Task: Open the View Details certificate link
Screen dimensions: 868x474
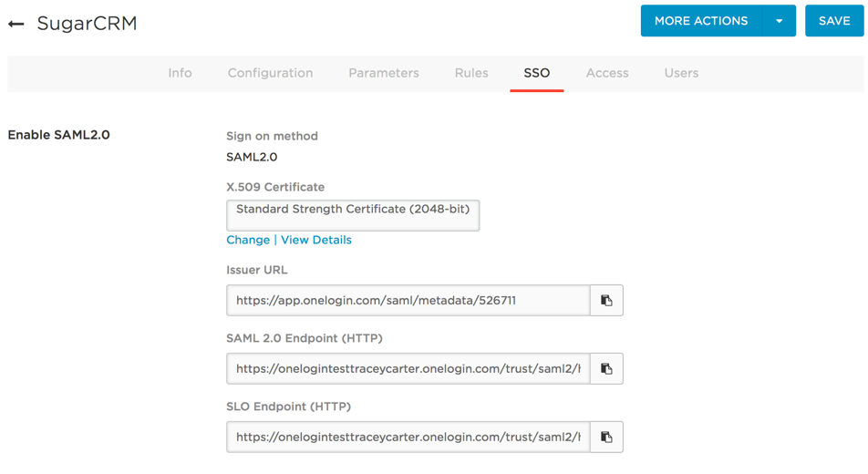Action: point(316,240)
